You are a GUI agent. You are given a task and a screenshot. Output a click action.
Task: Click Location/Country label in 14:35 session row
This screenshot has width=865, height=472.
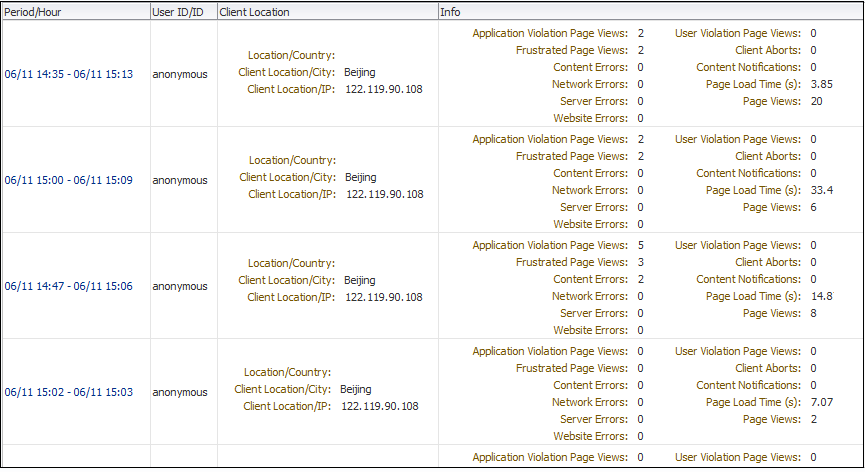point(291,55)
